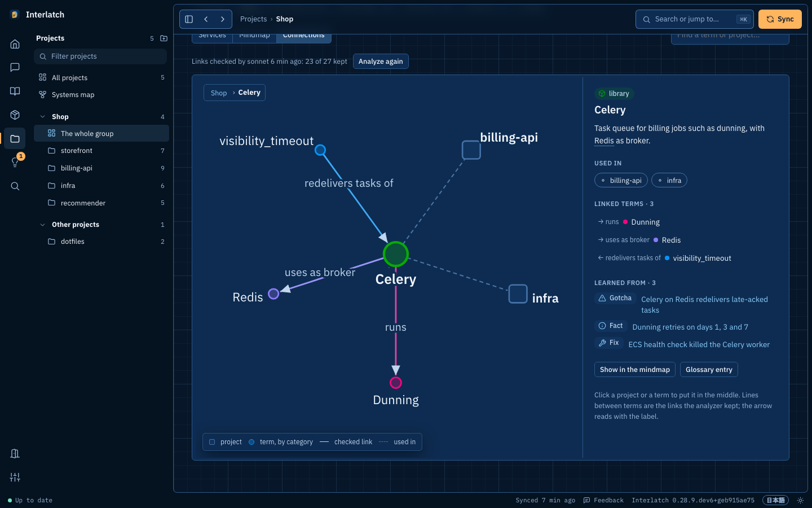Select the folder Projects icon in the left rail
This screenshot has height=508, width=812.
pyautogui.click(x=15, y=139)
